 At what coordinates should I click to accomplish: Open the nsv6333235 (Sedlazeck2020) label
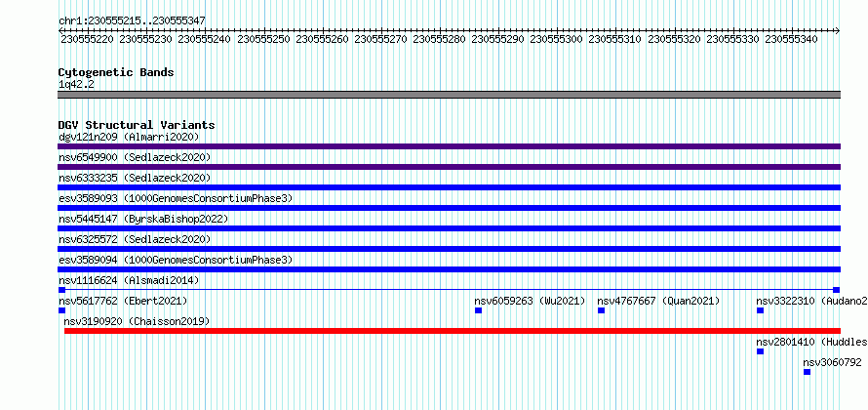(135, 178)
